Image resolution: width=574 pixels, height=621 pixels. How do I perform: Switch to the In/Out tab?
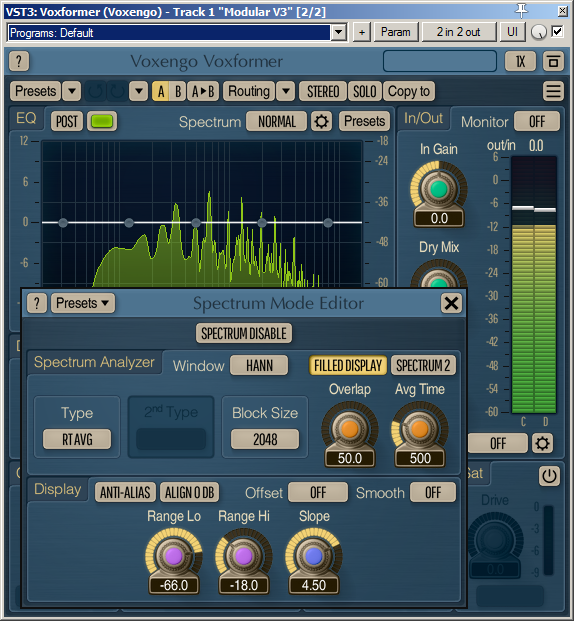tap(423, 118)
